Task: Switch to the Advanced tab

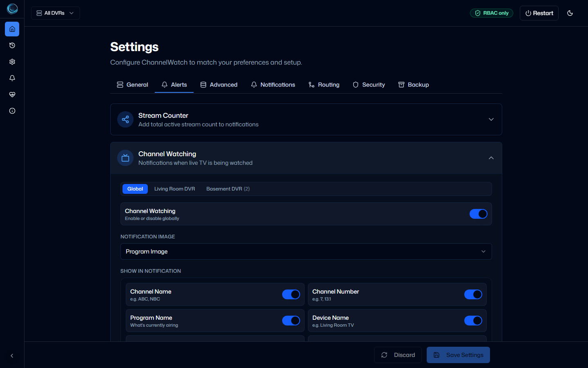Action: tap(219, 85)
